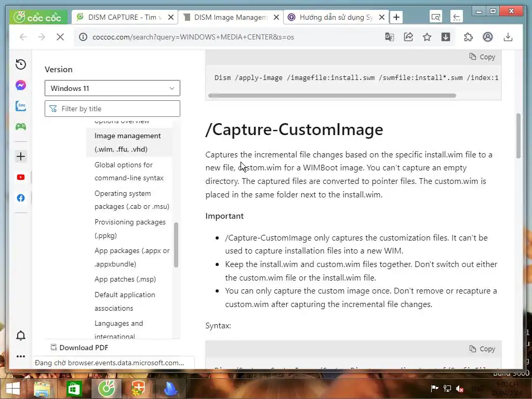Click the network tray icon
Image resolution: width=532 pixels, height=399 pixels.
click(447, 389)
